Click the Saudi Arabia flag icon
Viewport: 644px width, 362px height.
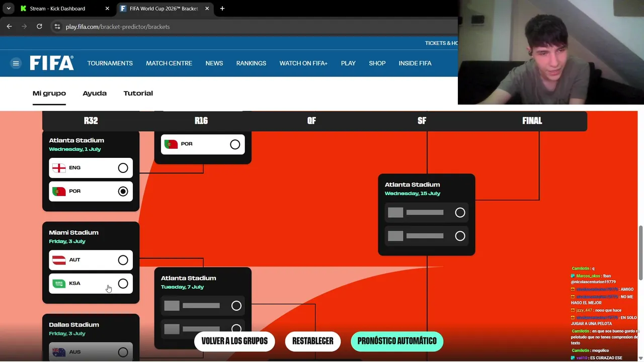(x=59, y=284)
